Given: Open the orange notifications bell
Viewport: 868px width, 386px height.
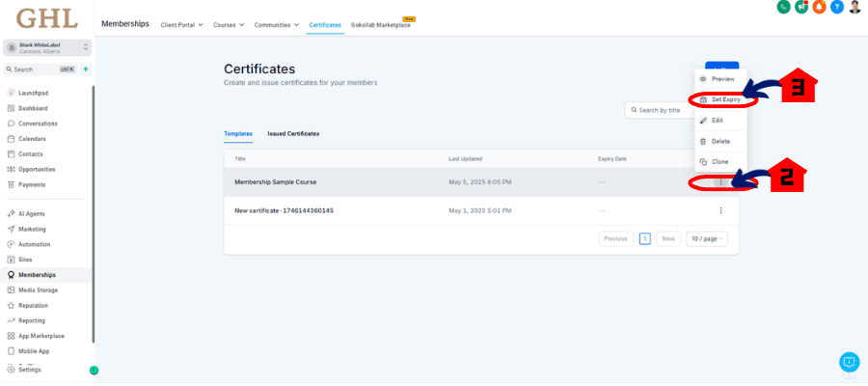Looking at the screenshot, I should [819, 7].
